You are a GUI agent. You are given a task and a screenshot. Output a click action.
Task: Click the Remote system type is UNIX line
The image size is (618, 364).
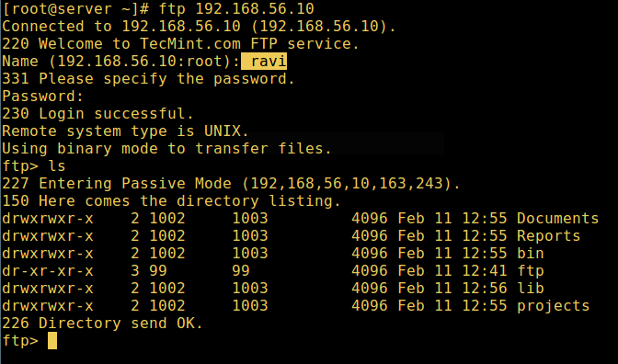[x=125, y=131]
